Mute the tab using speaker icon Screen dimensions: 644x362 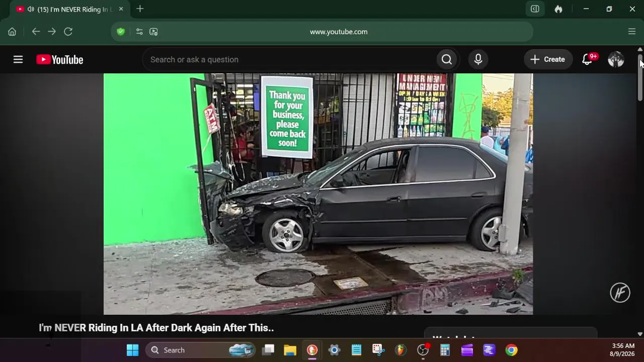tap(31, 9)
